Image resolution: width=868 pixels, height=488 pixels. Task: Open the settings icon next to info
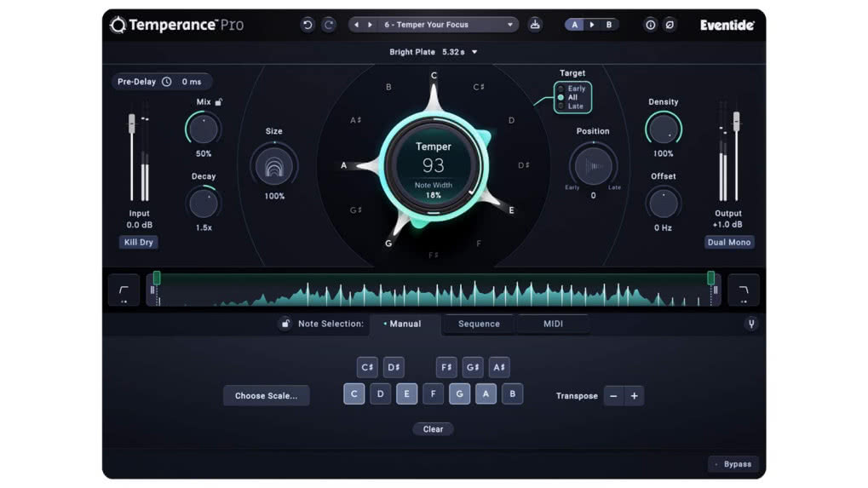coord(670,25)
